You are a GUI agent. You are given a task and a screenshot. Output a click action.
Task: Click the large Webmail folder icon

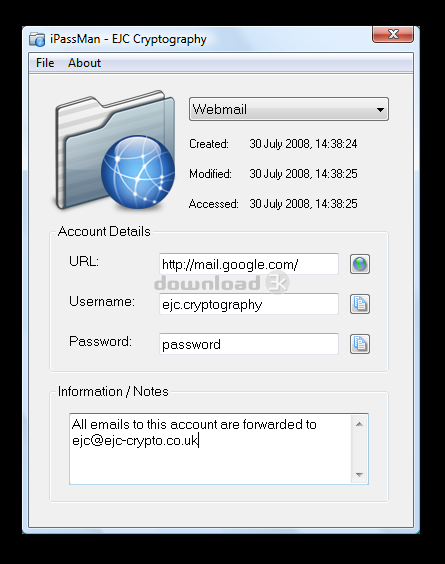click(x=115, y=150)
